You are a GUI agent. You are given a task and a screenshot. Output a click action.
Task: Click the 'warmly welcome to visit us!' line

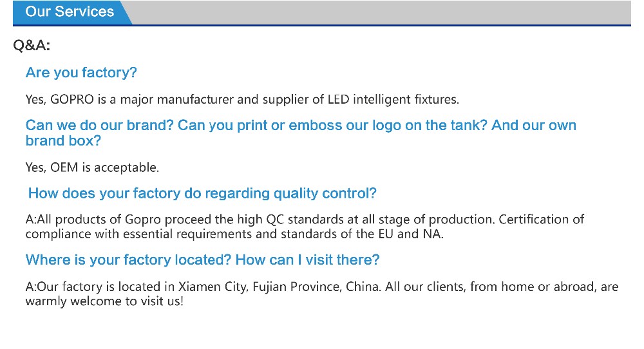(104, 301)
